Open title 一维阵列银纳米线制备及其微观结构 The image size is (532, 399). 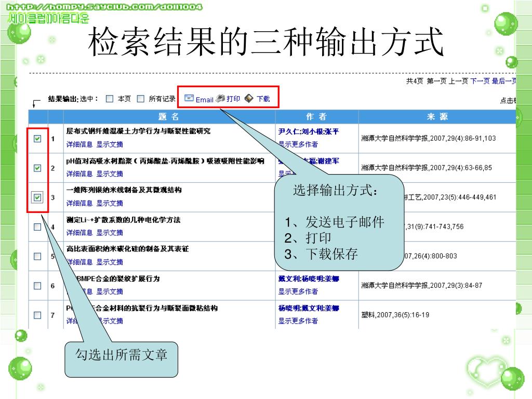click(124, 190)
